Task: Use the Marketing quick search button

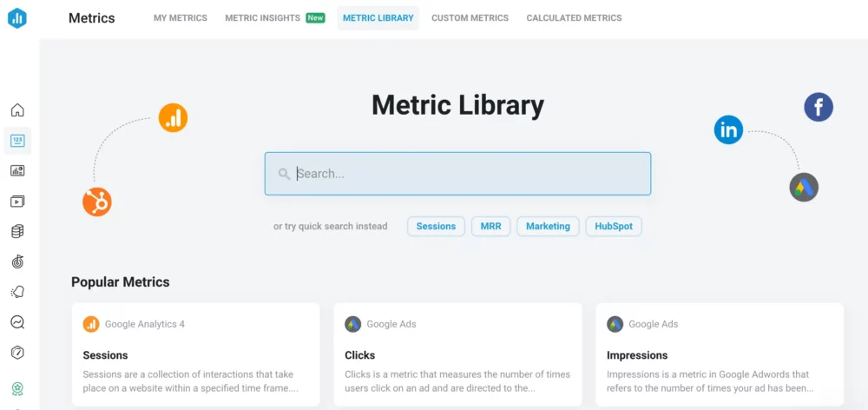Action: [x=548, y=226]
